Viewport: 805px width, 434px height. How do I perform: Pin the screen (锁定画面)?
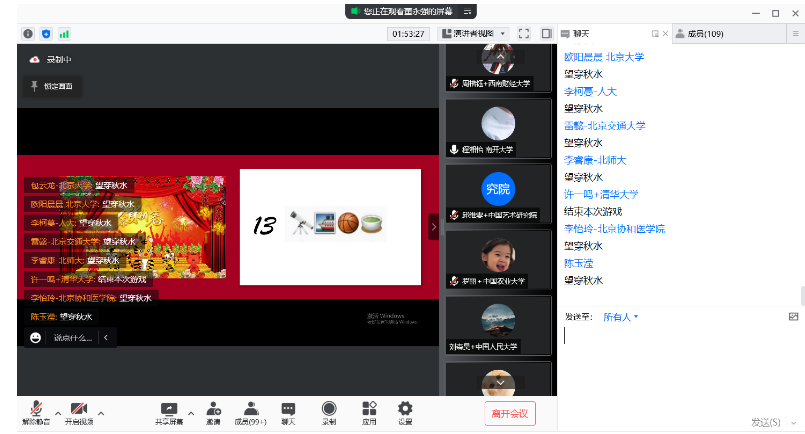(52, 86)
